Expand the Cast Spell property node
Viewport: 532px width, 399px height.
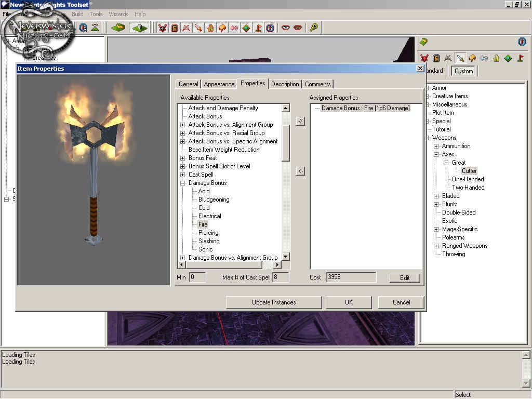183,175
